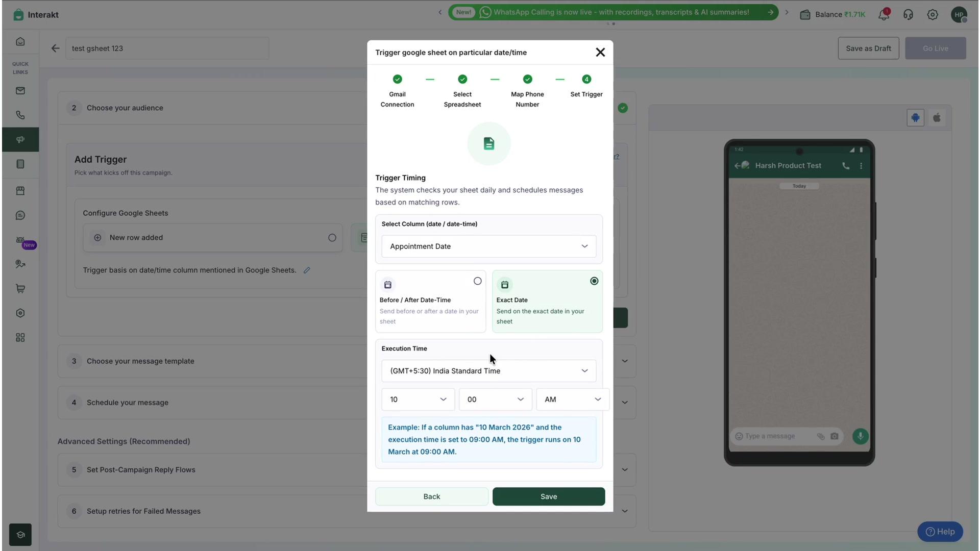Viewport: 980px width, 551px height.
Task: Click the Back button in dialog
Action: coord(431,497)
